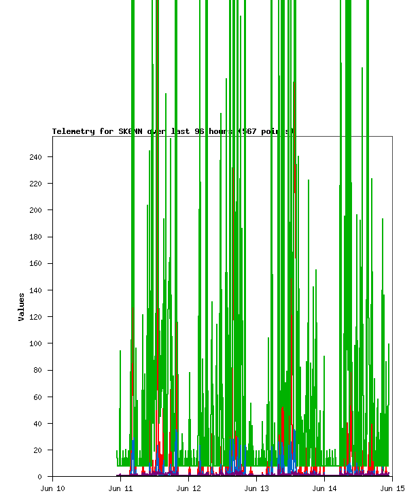Click the 40 tick label on y-axis
Screen dimensions: 420x504
click(x=37, y=423)
